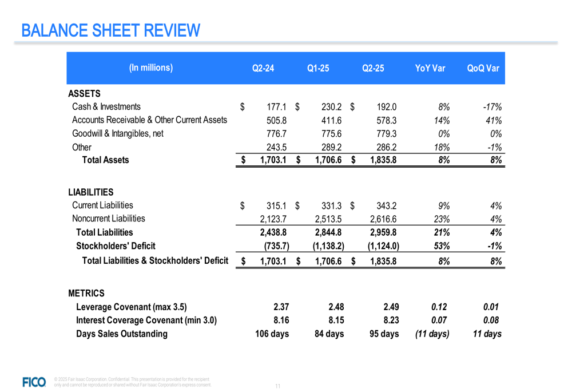Click the 23% YoY variance value
572x392 pixels.
pos(442,219)
